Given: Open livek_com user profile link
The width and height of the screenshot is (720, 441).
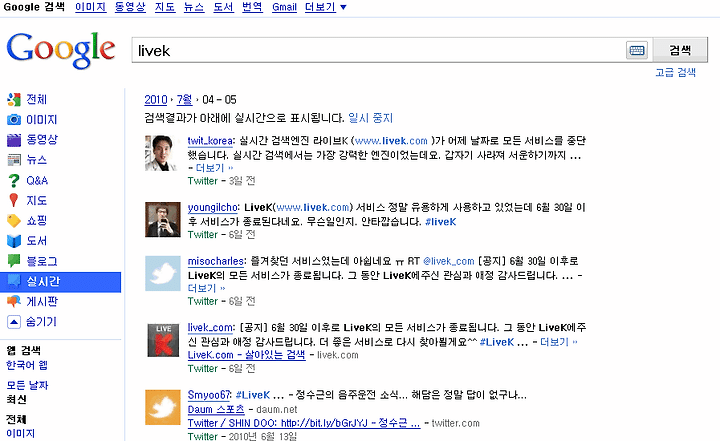Looking at the screenshot, I should 210,328.
